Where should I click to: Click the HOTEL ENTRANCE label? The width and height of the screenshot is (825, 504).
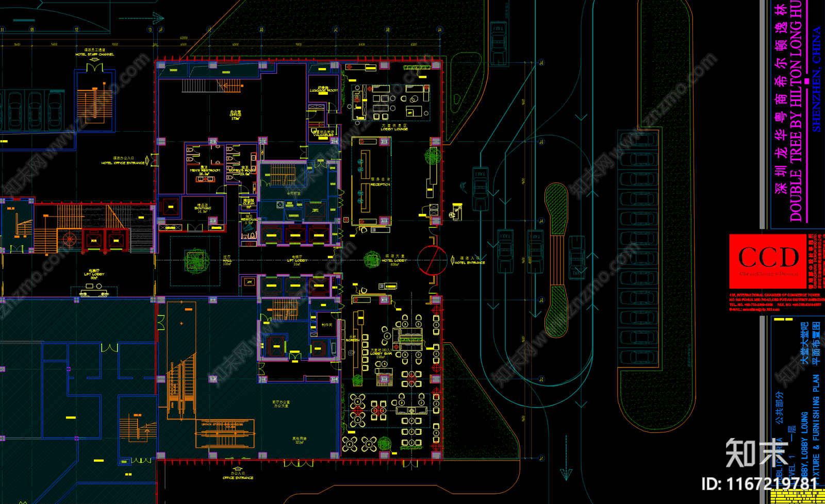[x=470, y=263]
